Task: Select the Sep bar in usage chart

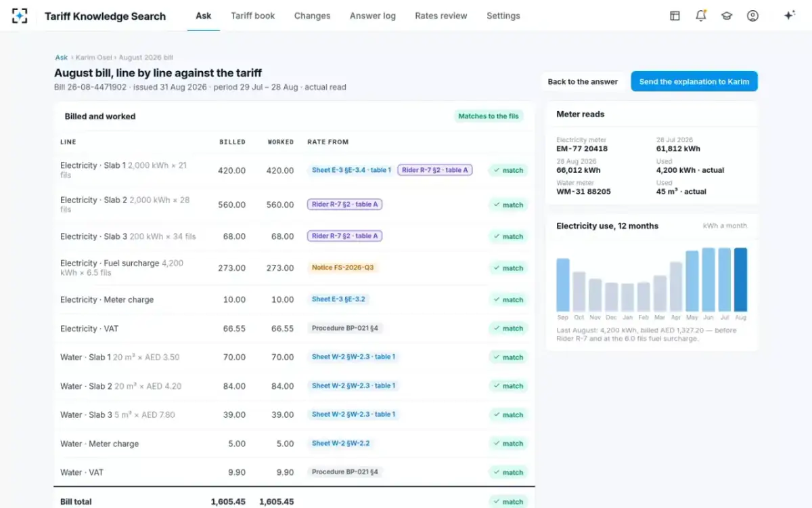Action: 563,284
